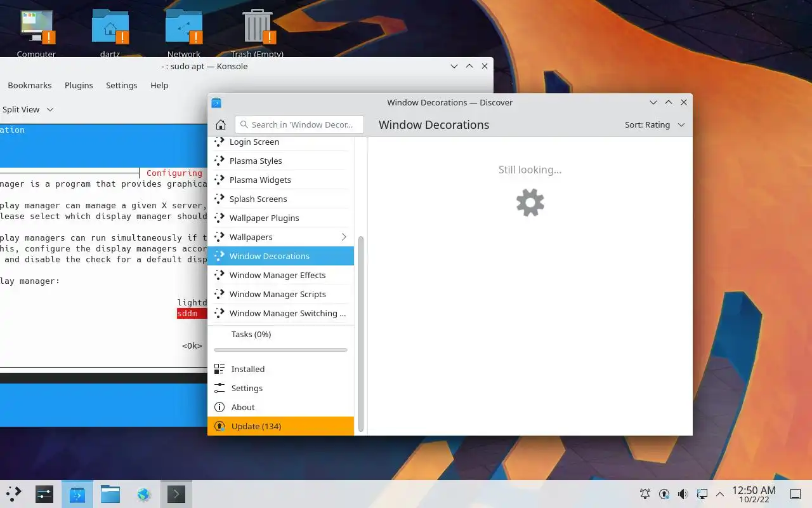Select the Splash Screens category
Viewport: 812px width, 508px height.
pyautogui.click(x=280, y=199)
